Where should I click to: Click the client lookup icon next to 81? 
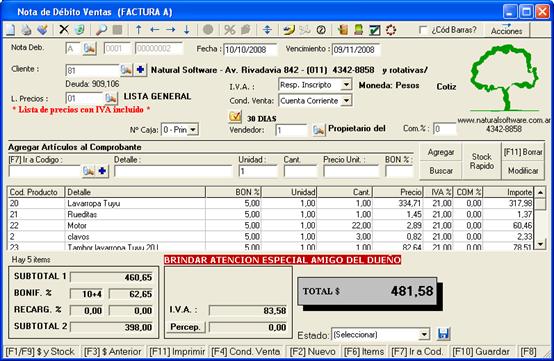tap(126, 70)
